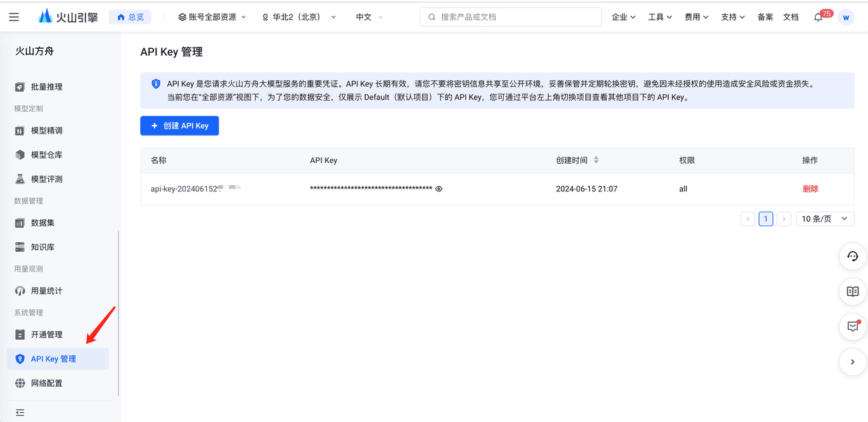Click the 火山方舟 sidebar title
This screenshot has height=422, width=868.
35,50
